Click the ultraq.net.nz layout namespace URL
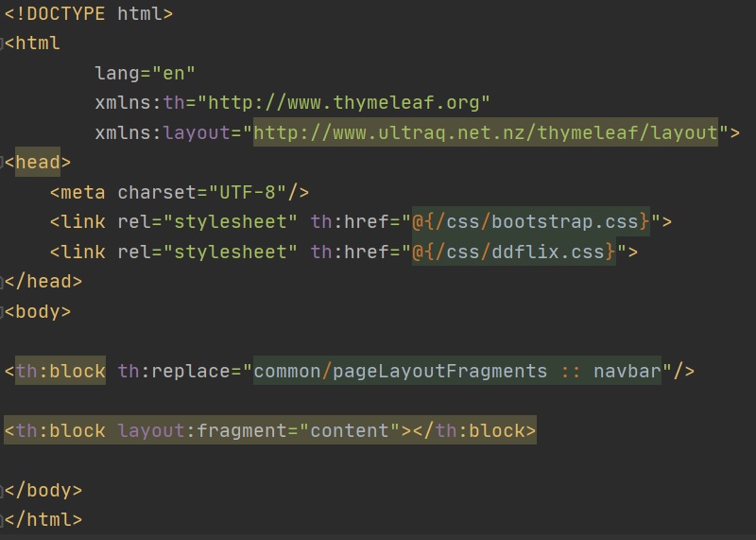Screen dimensions: 756x540 [x=486, y=132]
